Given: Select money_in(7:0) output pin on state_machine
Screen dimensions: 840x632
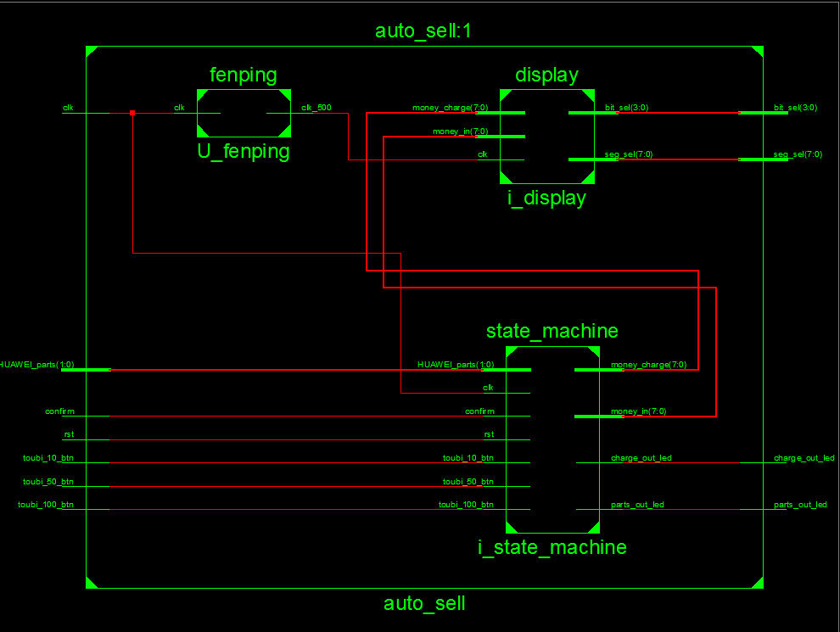Looking at the screenshot, I should click(x=638, y=411).
